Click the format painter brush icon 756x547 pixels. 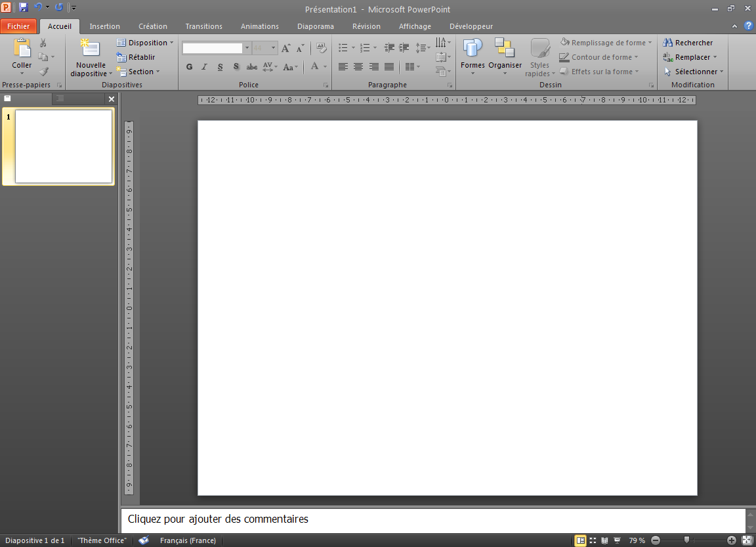(43, 72)
